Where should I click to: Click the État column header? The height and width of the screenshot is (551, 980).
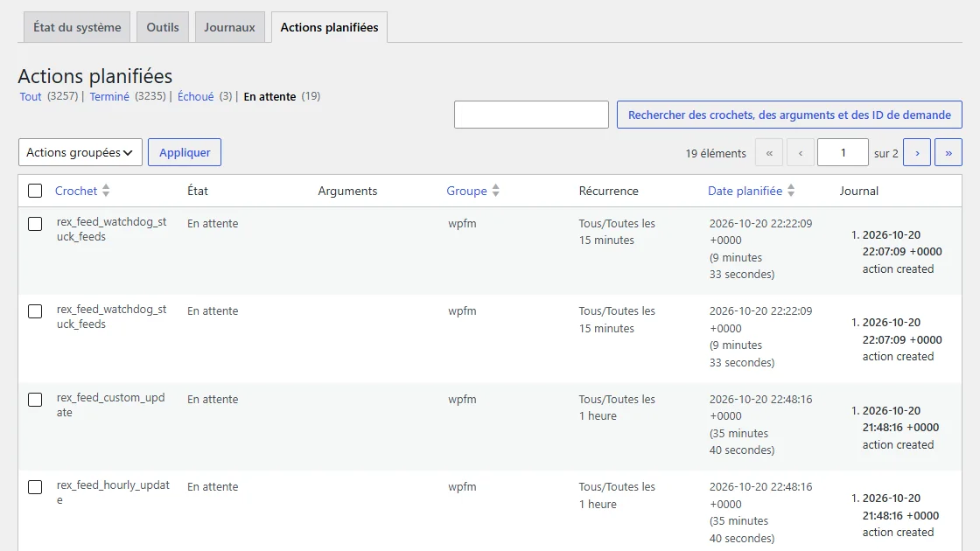[198, 191]
